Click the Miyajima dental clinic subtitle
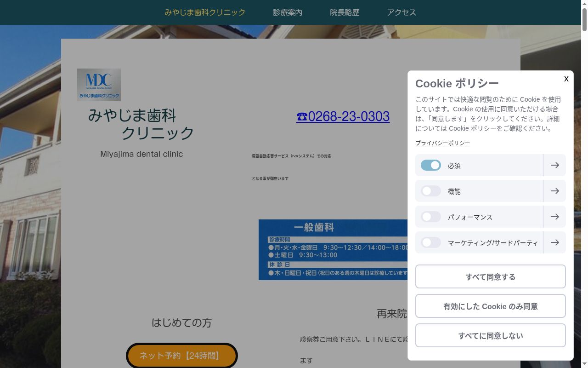This screenshot has width=588, height=368. [x=141, y=154]
